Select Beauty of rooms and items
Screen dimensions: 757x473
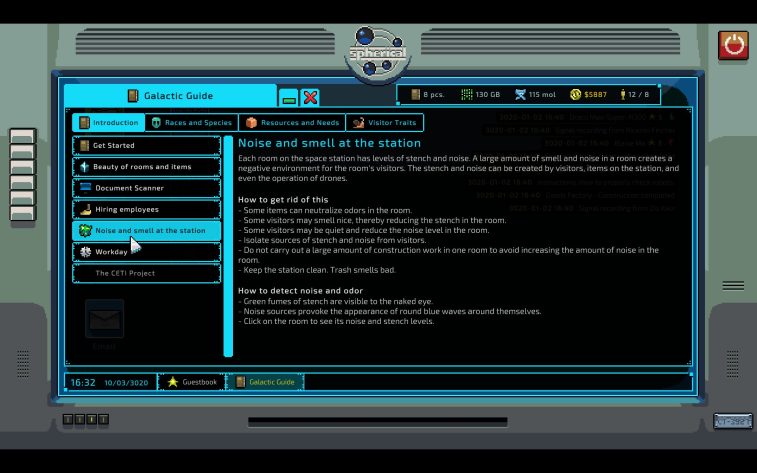pyautogui.click(x=147, y=167)
